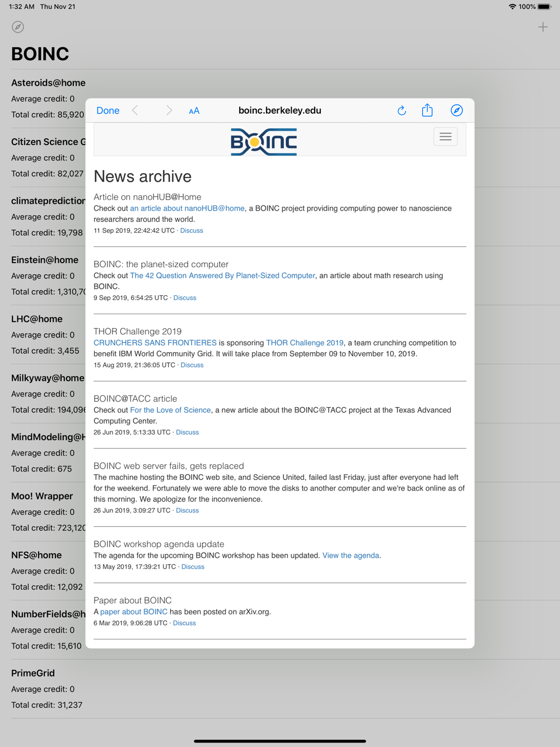The image size is (560, 747).
Task: Tap the Wi-Fi icon in status bar
Action: (x=512, y=7)
